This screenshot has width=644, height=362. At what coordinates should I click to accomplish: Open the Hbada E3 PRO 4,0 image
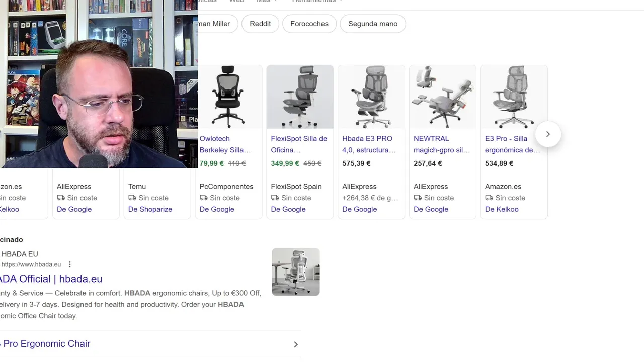(x=371, y=97)
